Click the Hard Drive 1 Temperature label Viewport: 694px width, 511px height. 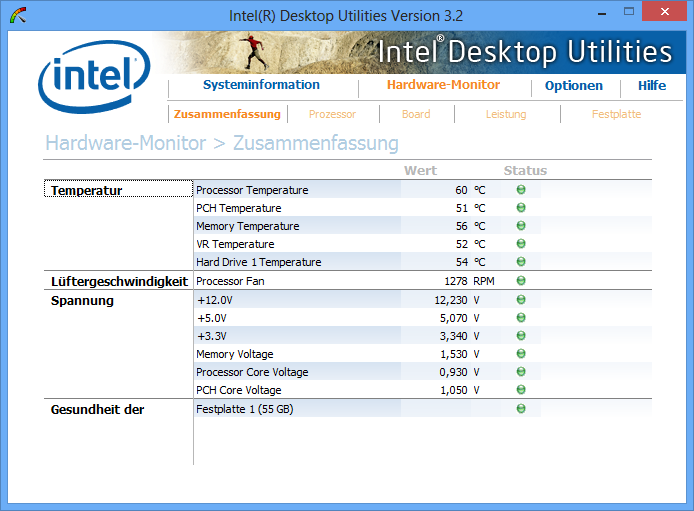pyautogui.click(x=258, y=262)
